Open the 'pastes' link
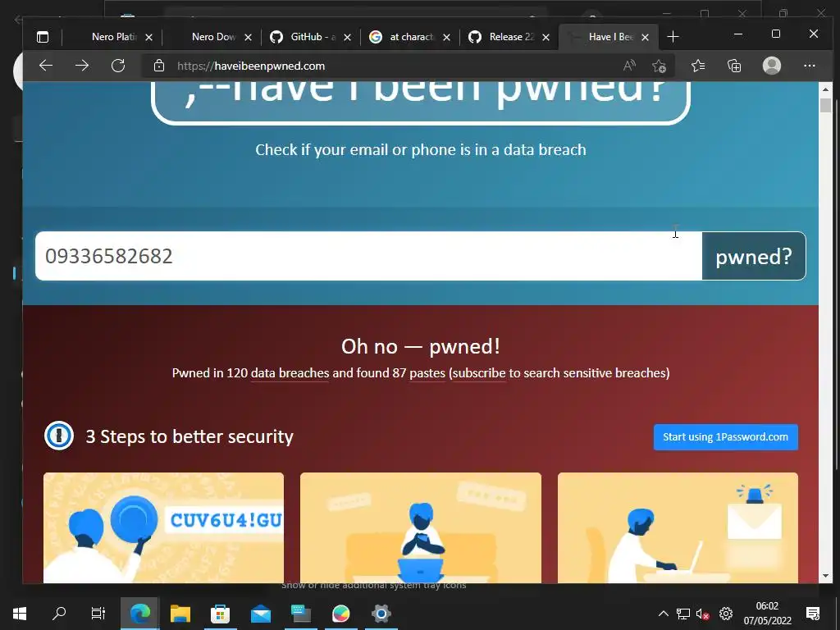 click(x=427, y=373)
